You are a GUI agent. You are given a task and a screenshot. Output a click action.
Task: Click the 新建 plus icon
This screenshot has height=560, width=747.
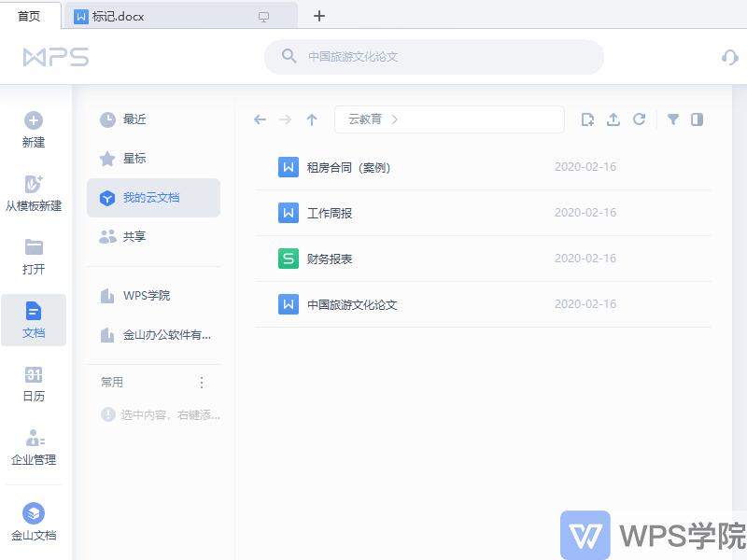coord(34,120)
